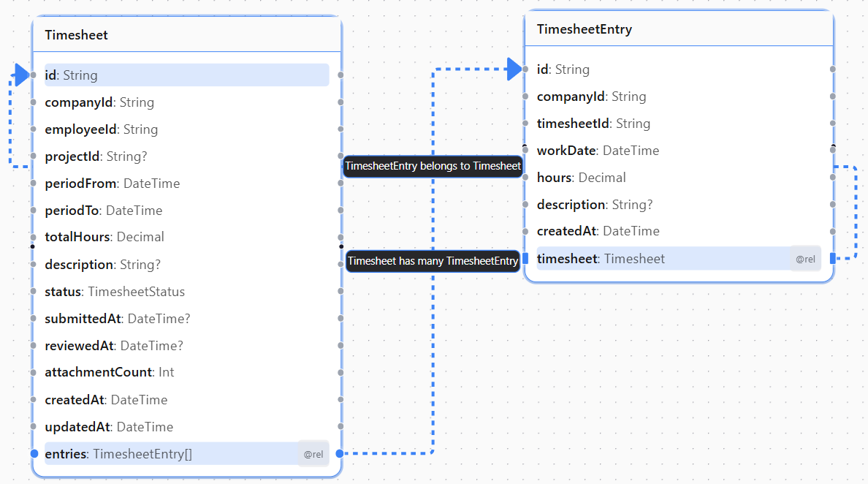Click @rel badge on entries row

(x=313, y=454)
